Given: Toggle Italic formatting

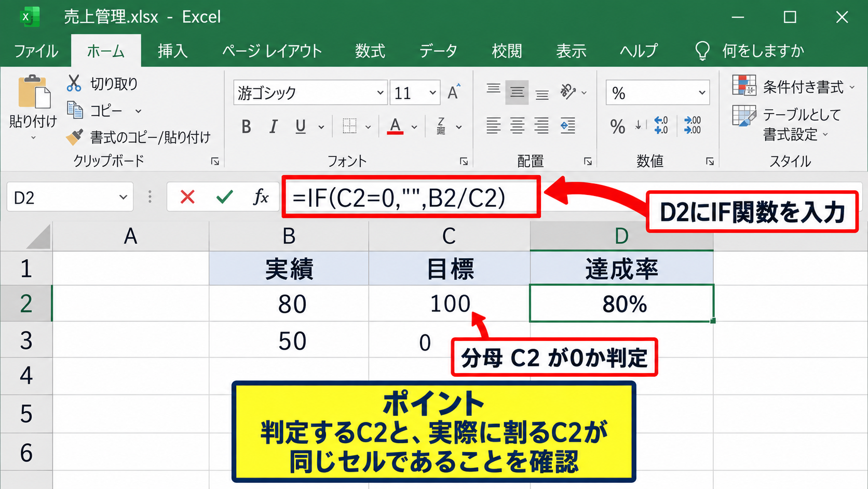Looking at the screenshot, I should (273, 126).
